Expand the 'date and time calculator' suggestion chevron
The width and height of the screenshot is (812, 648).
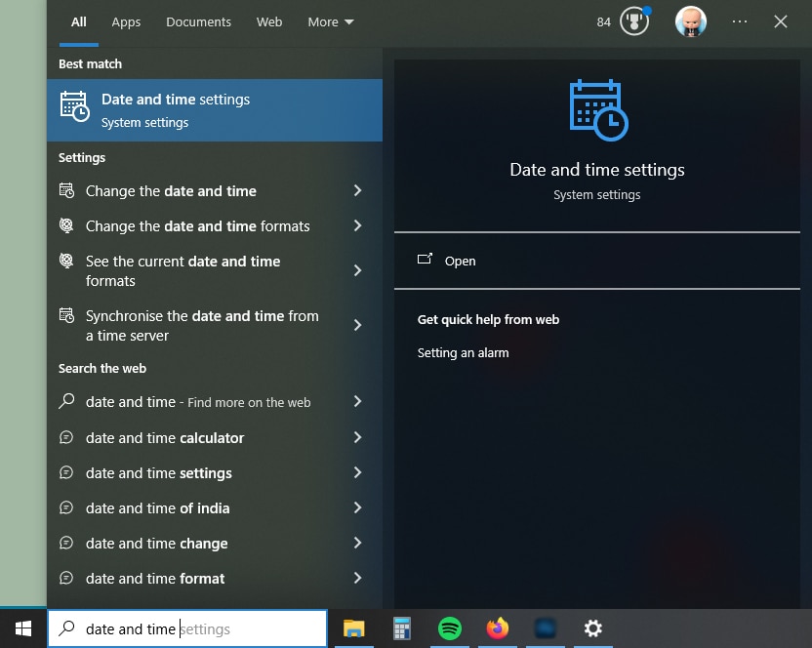tap(357, 438)
